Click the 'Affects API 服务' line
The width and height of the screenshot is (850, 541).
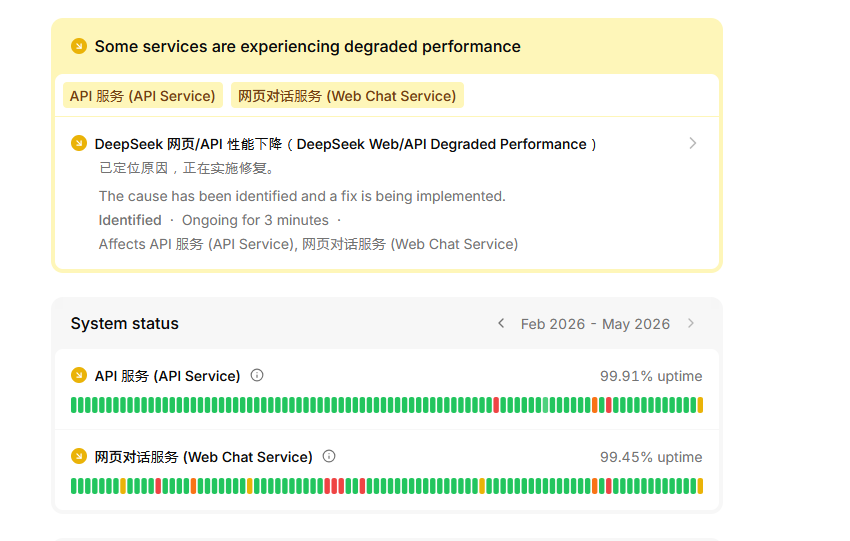[x=308, y=244]
